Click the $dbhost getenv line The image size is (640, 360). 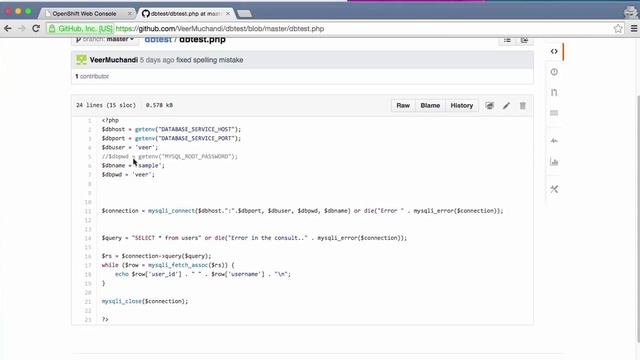(171, 129)
